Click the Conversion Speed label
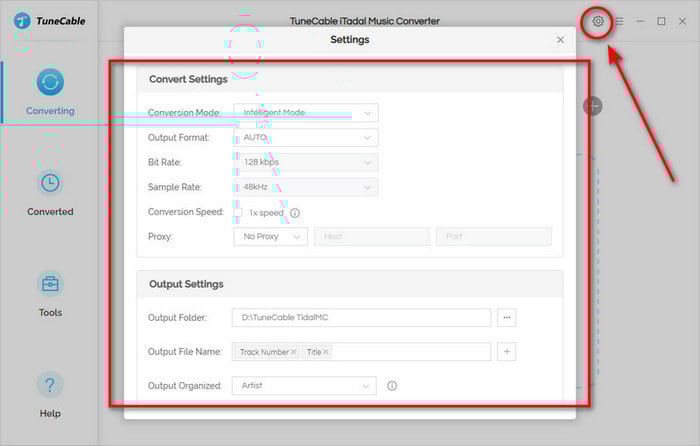Viewport: 700px width, 446px height. tap(186, 212)
